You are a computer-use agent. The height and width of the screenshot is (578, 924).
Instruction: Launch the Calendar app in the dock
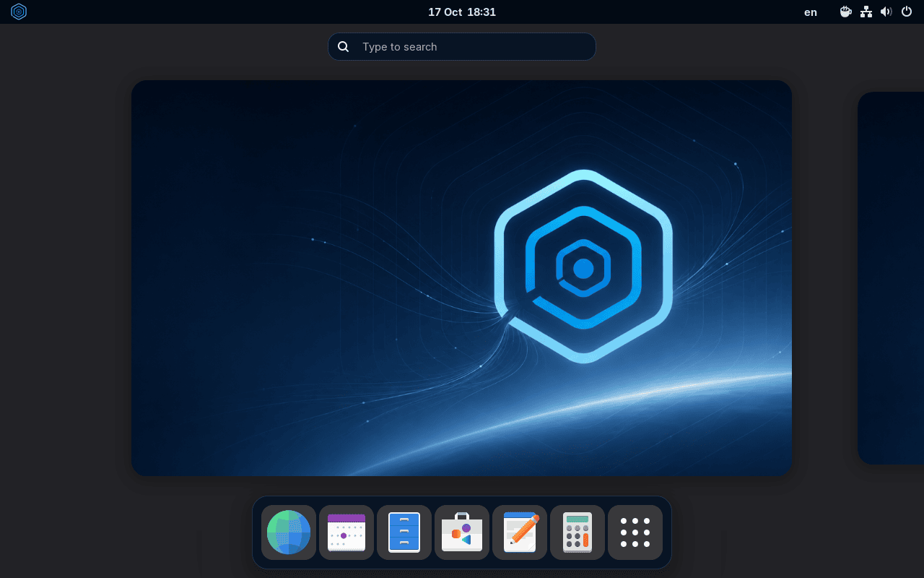tap(346, 532)
